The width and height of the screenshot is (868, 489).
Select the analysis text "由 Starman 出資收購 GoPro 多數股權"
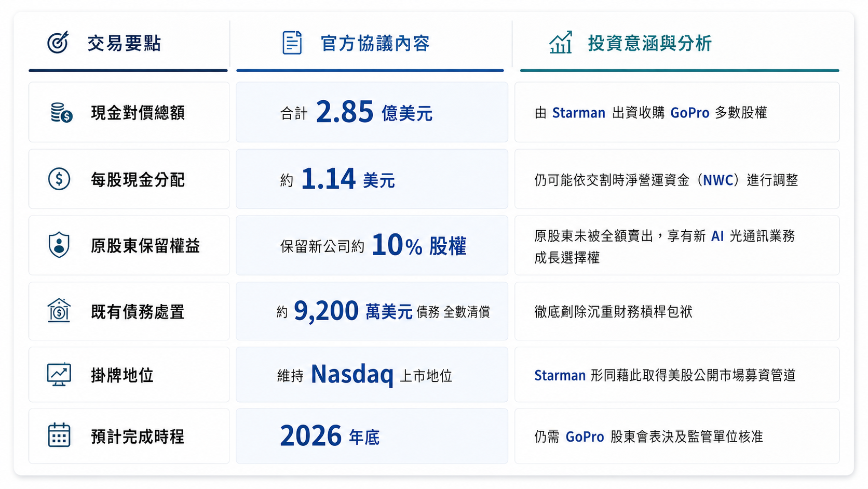coord(651,113)
